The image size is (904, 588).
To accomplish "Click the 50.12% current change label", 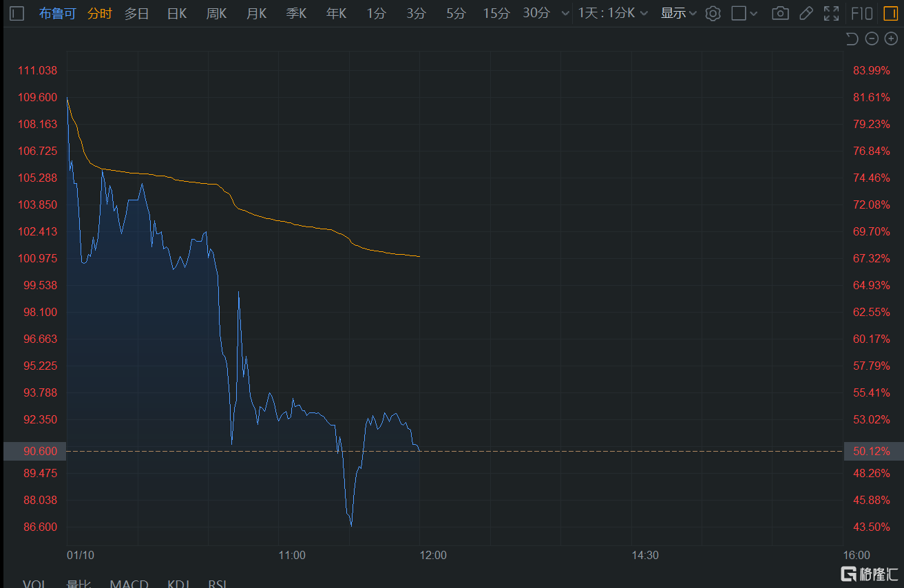I will (873, 451).
